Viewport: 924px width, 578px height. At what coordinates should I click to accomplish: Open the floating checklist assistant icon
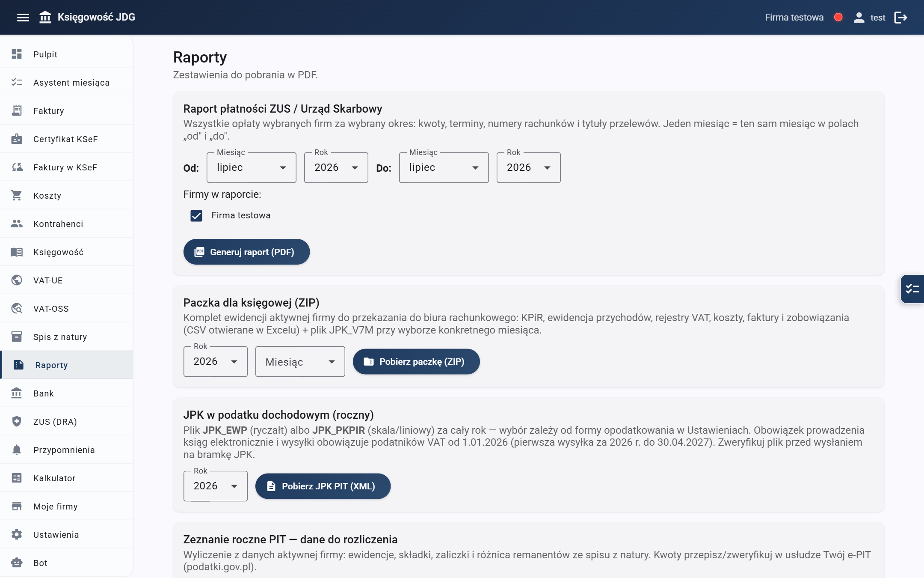(x=912, y=289)
